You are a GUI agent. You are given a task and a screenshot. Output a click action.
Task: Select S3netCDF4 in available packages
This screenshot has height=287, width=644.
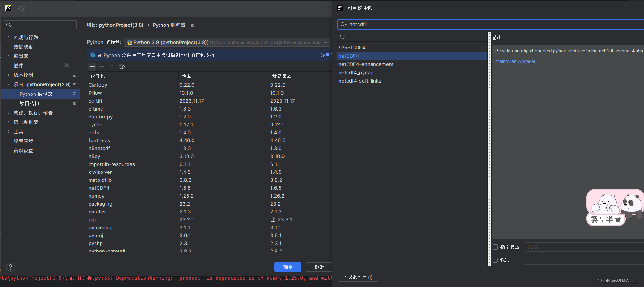coord(412,48)
